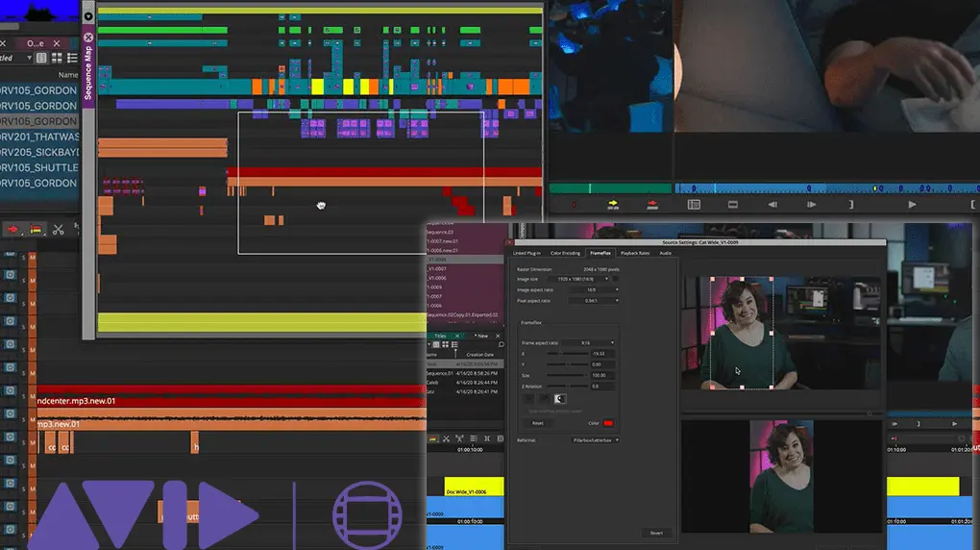Select the 'O...e' bin tab

click(x=36, y=43)
